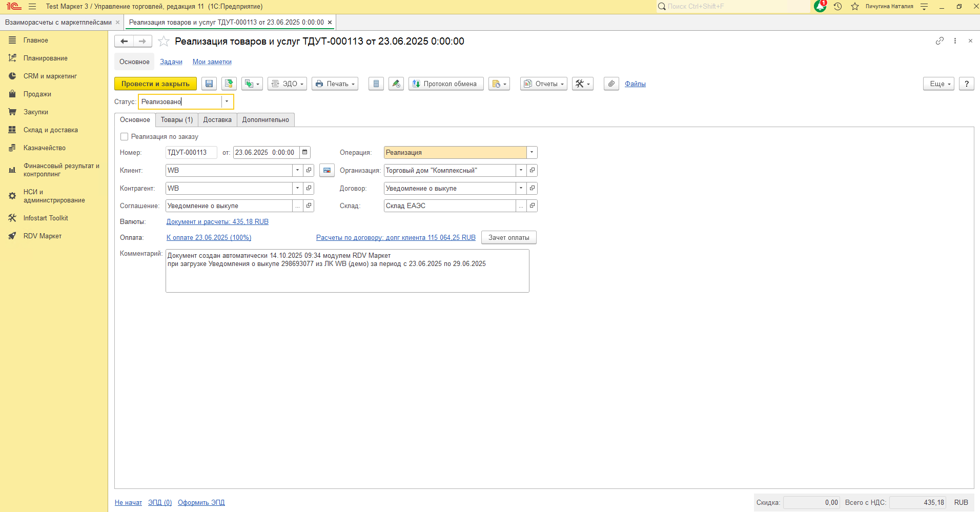Open the document-with-clock dropdown
Image resolution: width=980 pixels, height=512 pixels.
[499, 84]
